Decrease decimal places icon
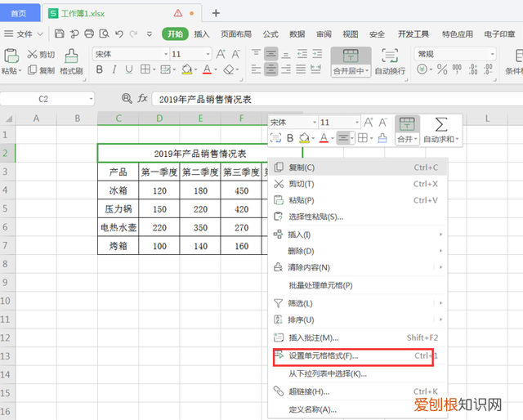This screenshot has height=420, width=523. (488, 69)
